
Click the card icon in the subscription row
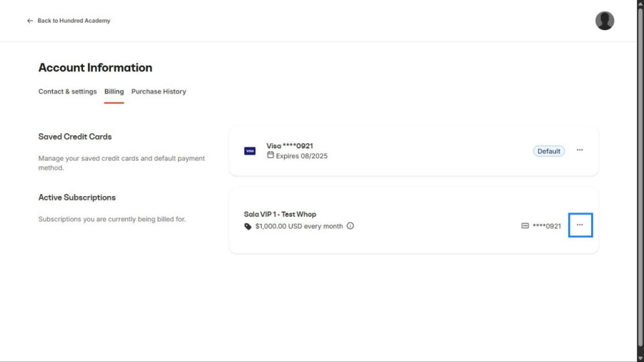point(525,226)
